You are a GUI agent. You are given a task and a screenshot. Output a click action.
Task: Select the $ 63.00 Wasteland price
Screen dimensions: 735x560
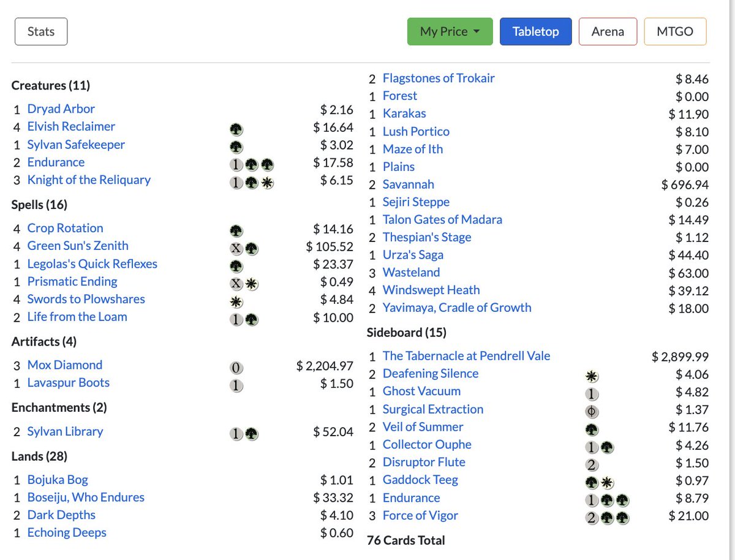tap(688, 273)
